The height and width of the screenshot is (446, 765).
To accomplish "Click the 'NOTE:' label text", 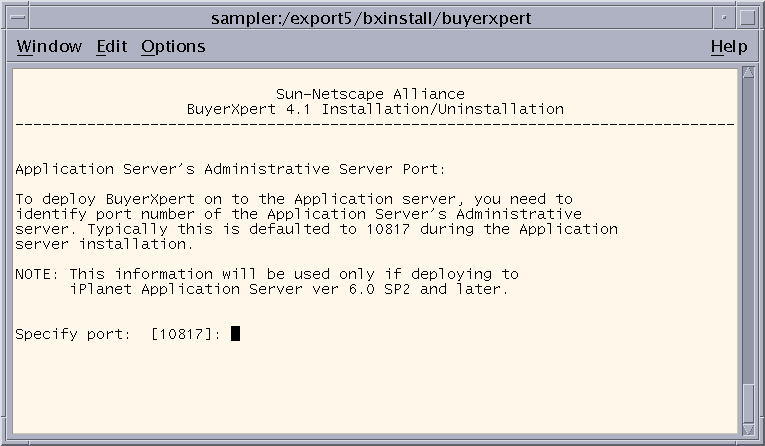I will tap(37, 274).
